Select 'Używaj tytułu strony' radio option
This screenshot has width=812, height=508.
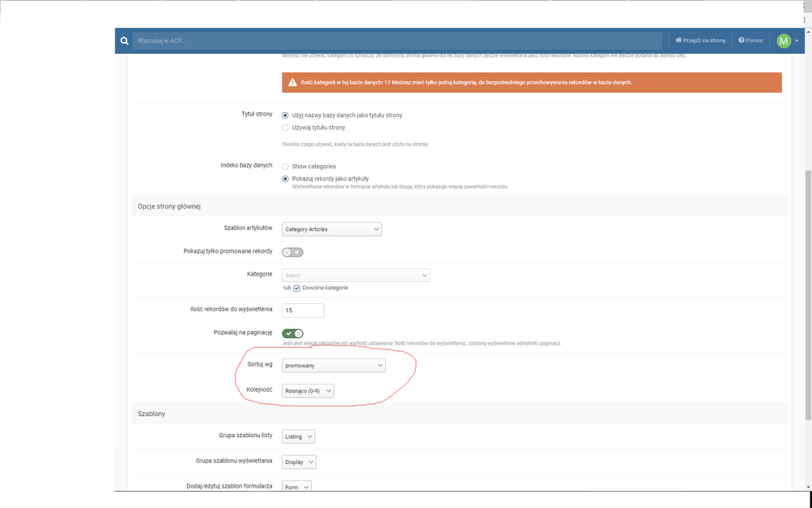point(285,128)
